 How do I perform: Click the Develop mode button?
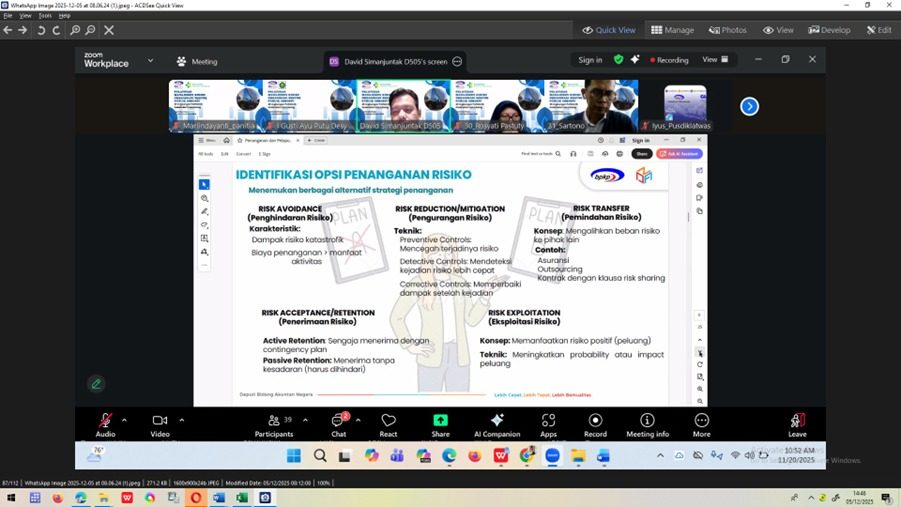[x=829, y=30]
